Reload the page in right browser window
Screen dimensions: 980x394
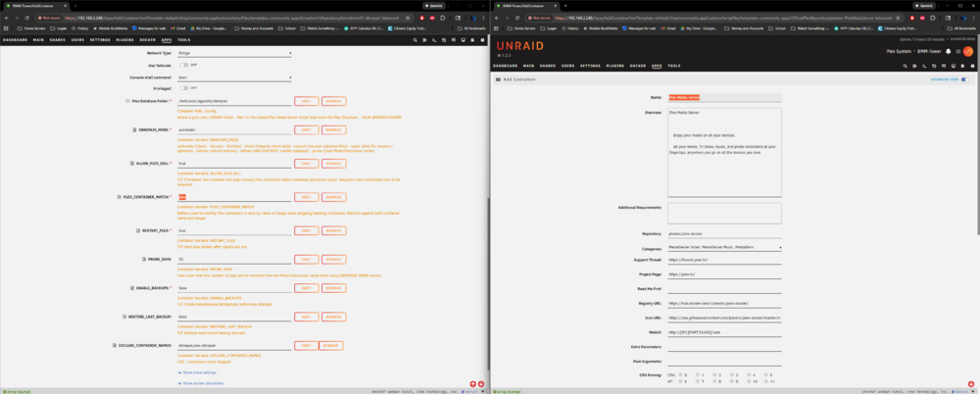point(517,19)
